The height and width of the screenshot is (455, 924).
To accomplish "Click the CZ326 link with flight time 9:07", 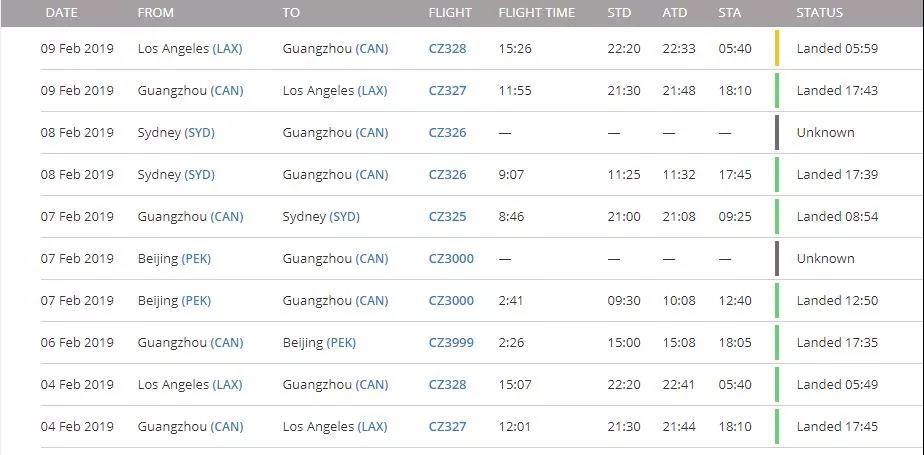I will point(447,174).
